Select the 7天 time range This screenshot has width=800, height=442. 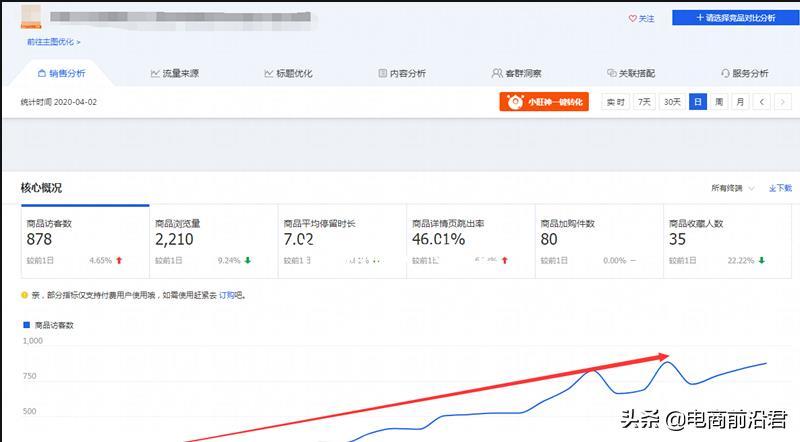pos(644,102)
